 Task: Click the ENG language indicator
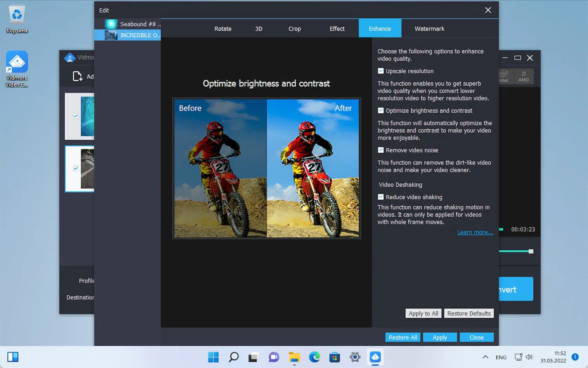click(501, 357)
